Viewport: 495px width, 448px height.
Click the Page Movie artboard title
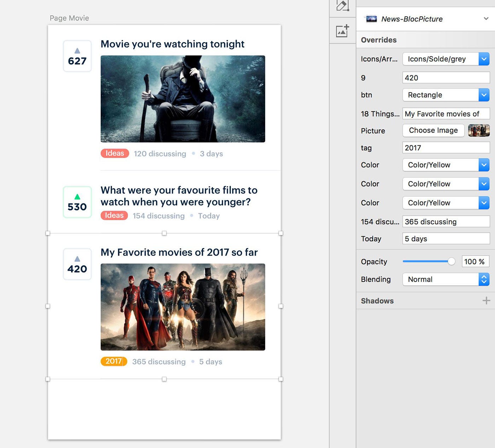pyautogui.click(x=69, y=18)
